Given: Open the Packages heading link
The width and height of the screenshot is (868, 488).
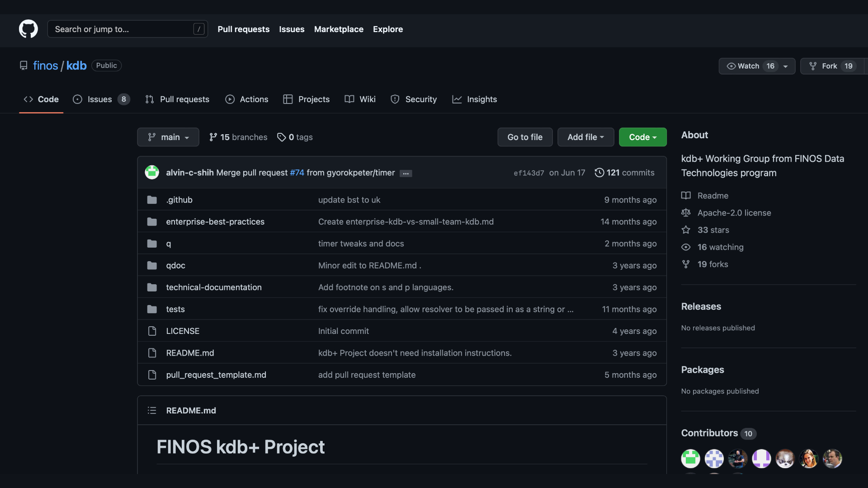Looking at the screenshot, I should (703, 370).
